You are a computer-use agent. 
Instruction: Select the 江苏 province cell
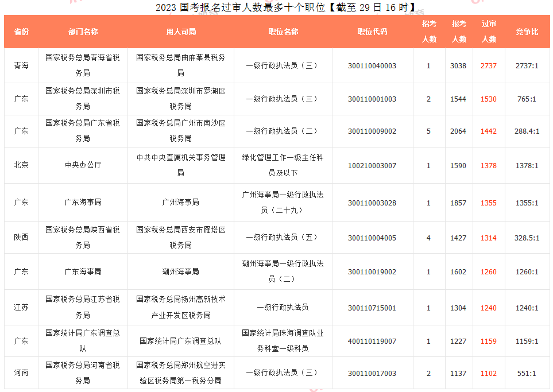tap(21, 308)
